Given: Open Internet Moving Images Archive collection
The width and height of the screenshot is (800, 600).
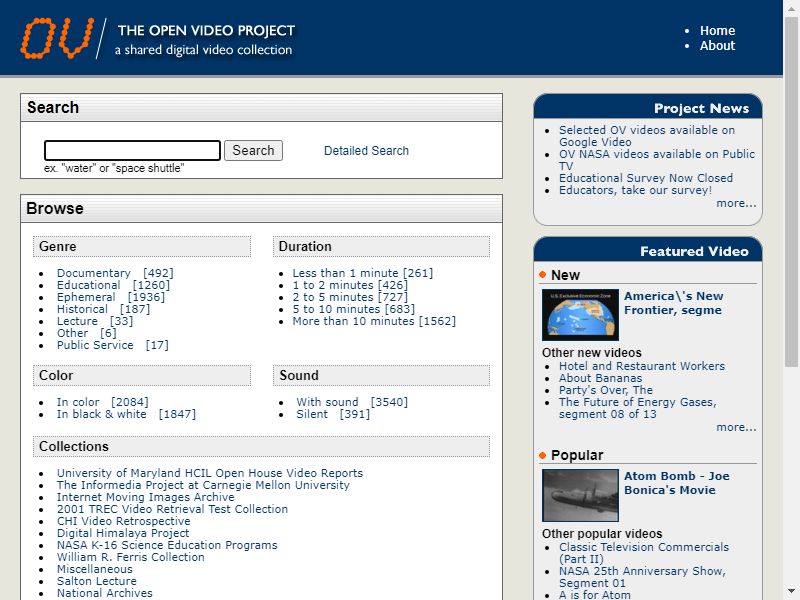Looking at the screenshot, I should tap(145, 497).
